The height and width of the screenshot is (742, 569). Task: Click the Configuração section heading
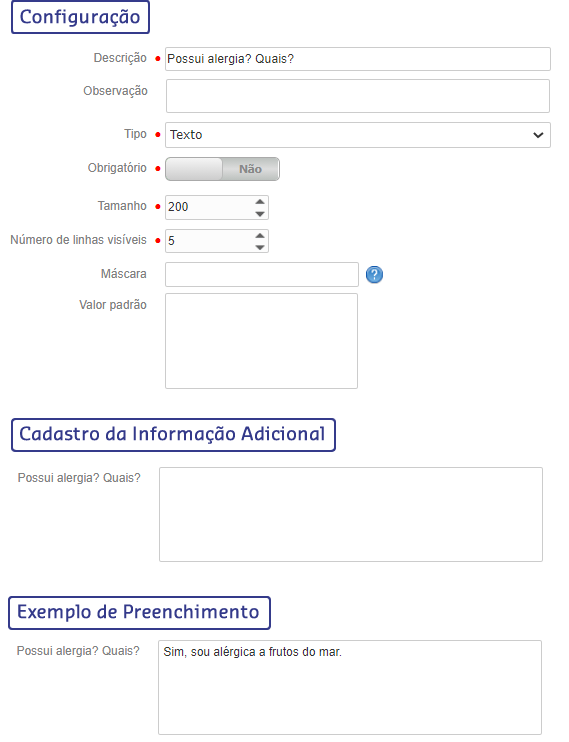pyautogui.click(x=80, y=17)
